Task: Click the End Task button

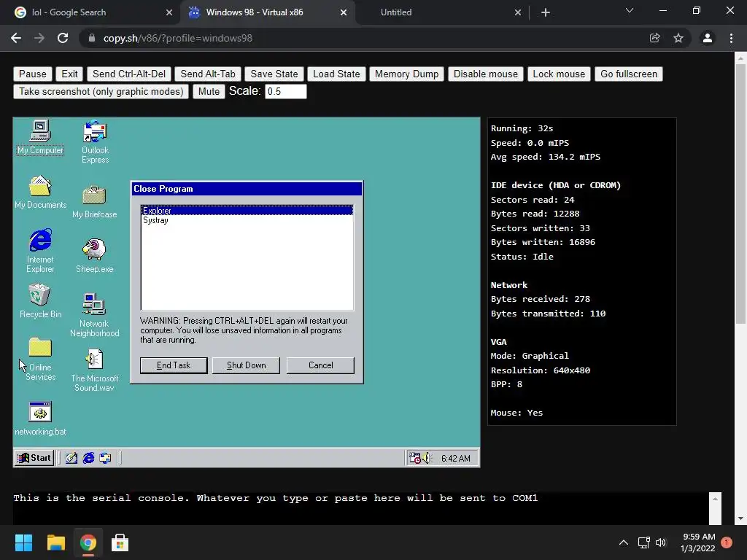Action: click(x=174, y=365)
